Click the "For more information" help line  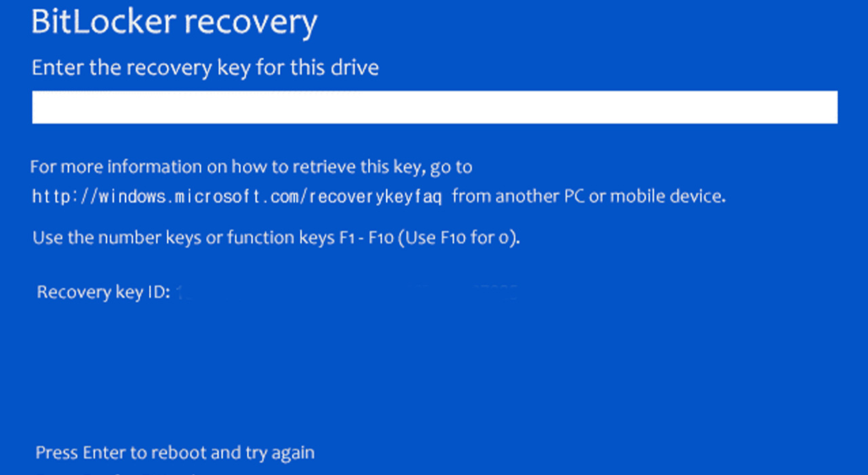[251, 167]
